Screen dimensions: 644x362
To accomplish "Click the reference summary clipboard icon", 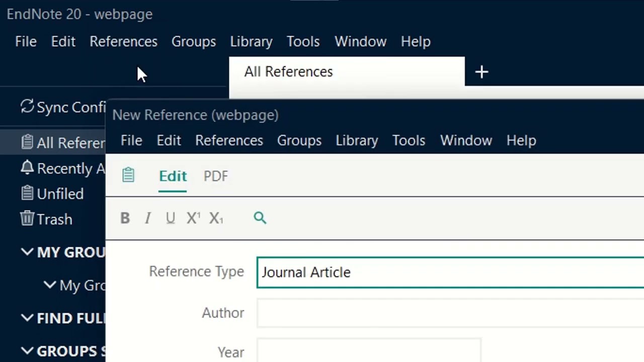I will coord(128,175).
